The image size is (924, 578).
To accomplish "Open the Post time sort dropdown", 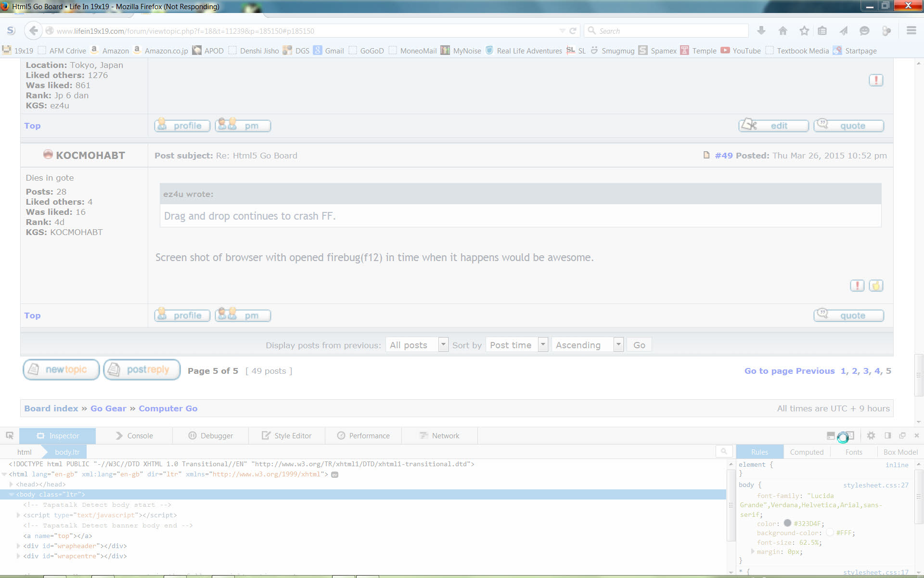I will tap(543, 344).
